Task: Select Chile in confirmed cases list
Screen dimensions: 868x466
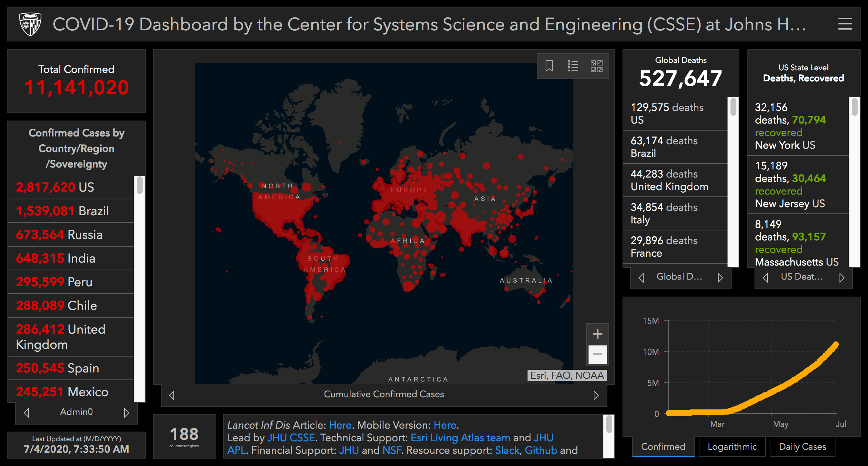Action: point(71,306)
